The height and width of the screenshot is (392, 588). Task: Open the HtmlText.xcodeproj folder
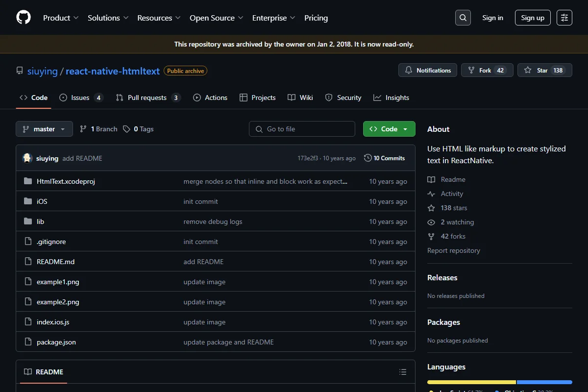(x=66, y=181)
